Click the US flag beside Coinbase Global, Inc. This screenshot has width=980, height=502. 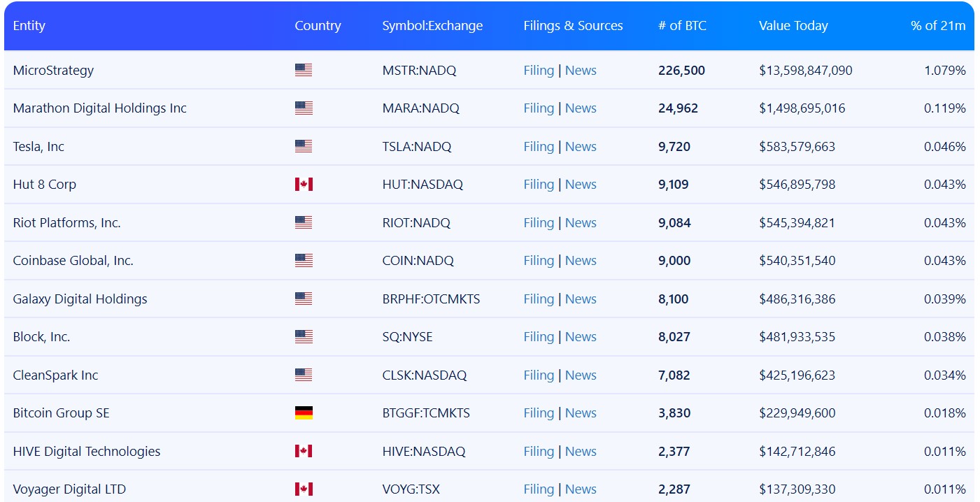pyautogui.click(x=304, y=261)
